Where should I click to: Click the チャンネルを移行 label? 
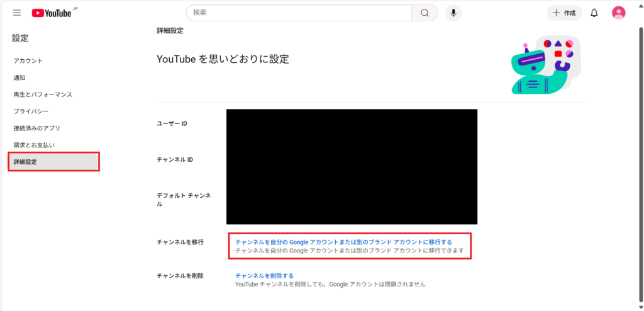click(x=180, y=242)
